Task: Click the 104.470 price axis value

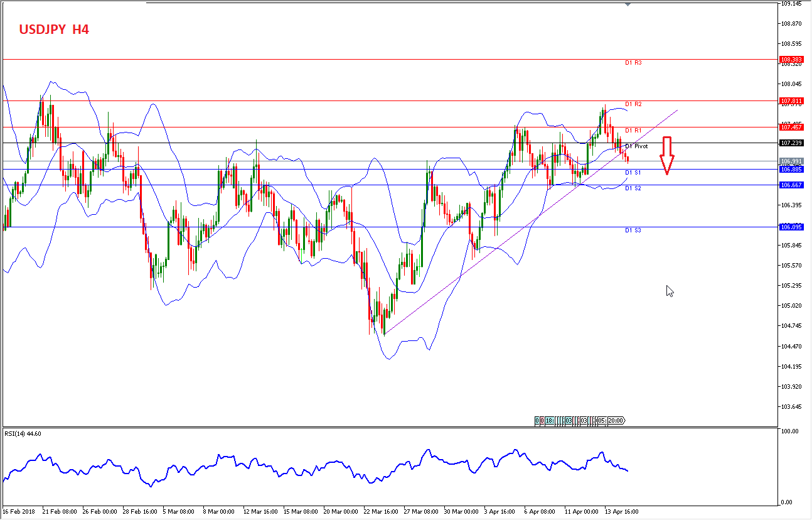Action: coord(791,346)
